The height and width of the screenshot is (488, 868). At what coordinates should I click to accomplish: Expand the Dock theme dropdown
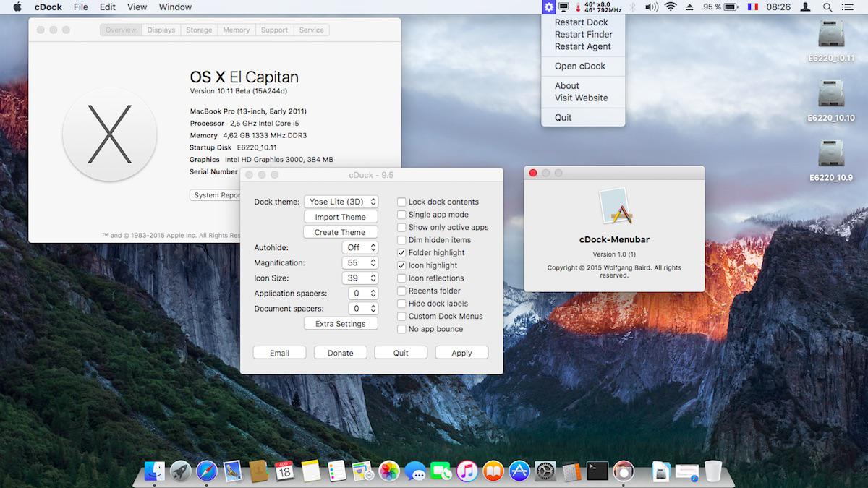pyautogui.click(x=341, y=202)
